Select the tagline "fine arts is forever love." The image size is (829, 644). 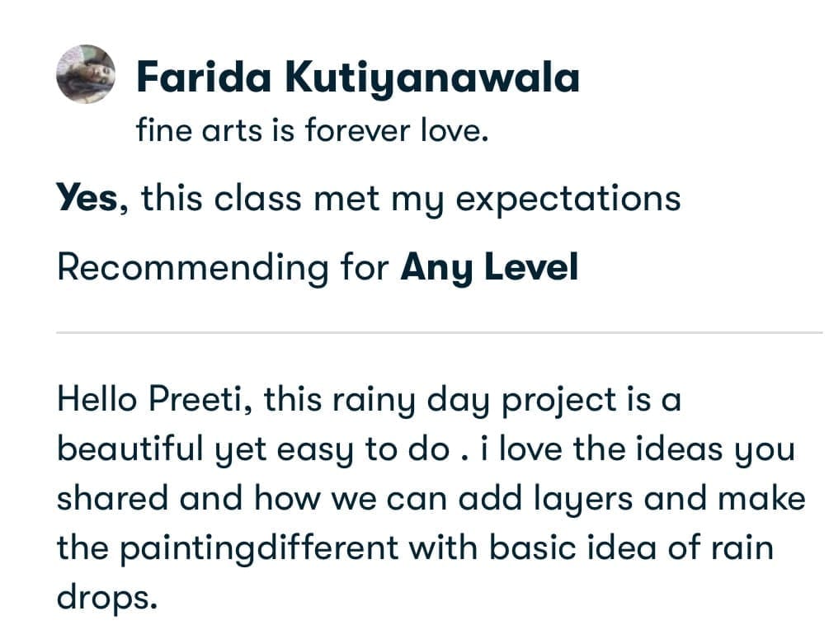click(313, 131)
